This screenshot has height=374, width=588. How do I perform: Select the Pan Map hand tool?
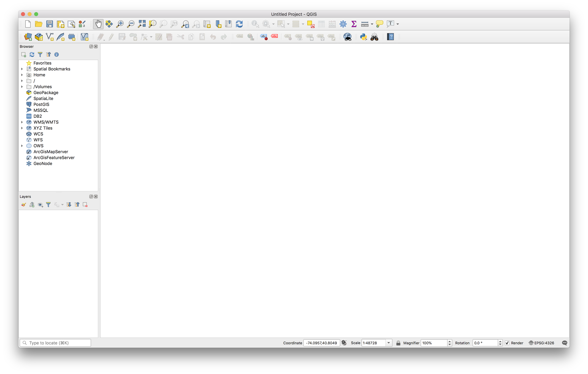[x=98, y=24]
